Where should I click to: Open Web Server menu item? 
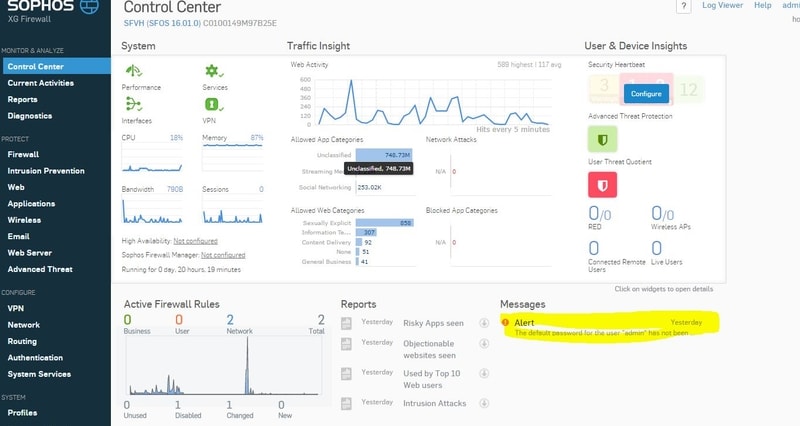30,253
